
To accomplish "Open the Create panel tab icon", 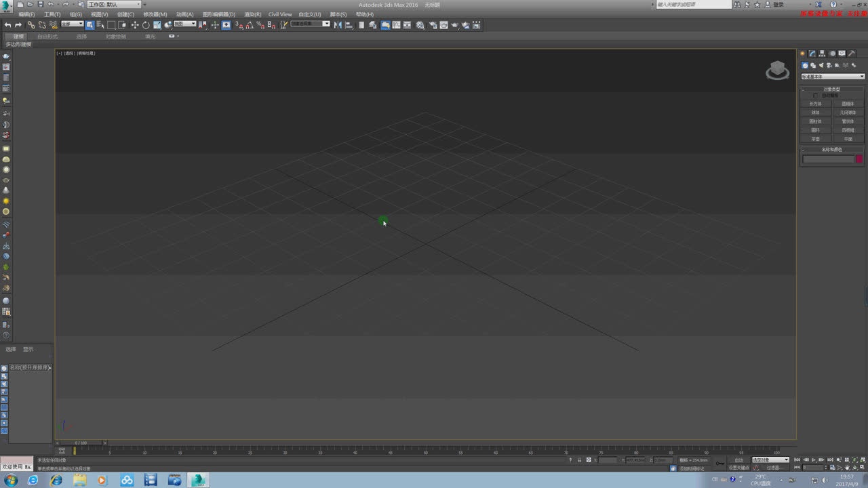I will (x=802, y=53).
